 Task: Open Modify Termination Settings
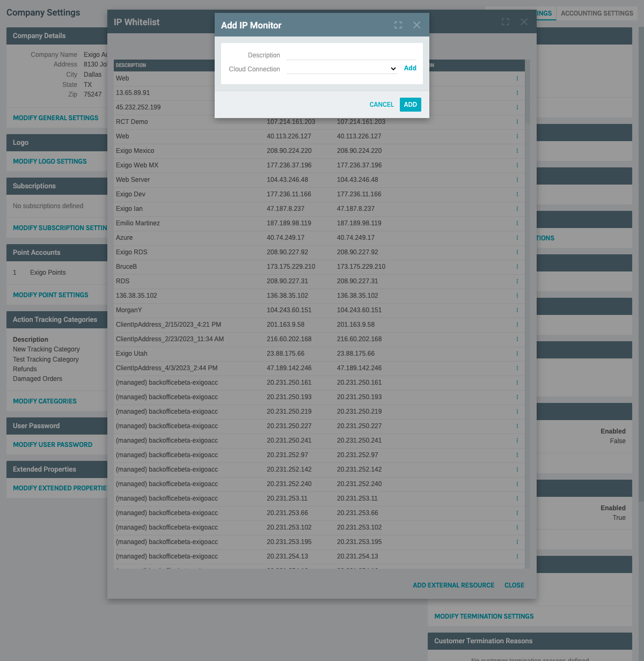coord(484,616)
